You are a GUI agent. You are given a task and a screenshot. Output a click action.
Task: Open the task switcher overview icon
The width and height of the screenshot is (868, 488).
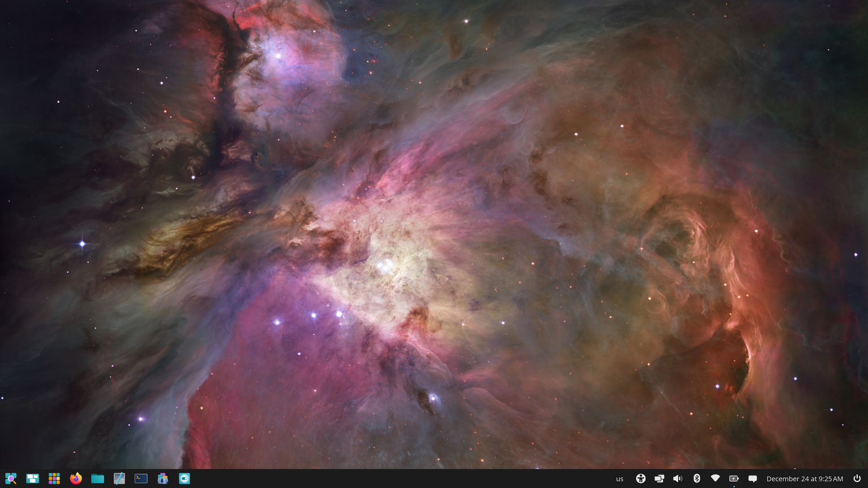coord(32,478)
